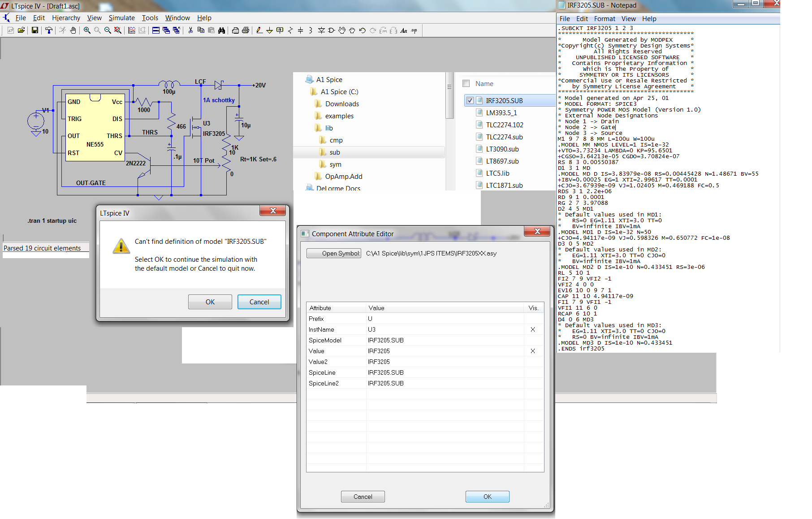Select the 'sym' folder in tree
The height and width of the screenshot is (519, 812).
[x=335, y=164]
